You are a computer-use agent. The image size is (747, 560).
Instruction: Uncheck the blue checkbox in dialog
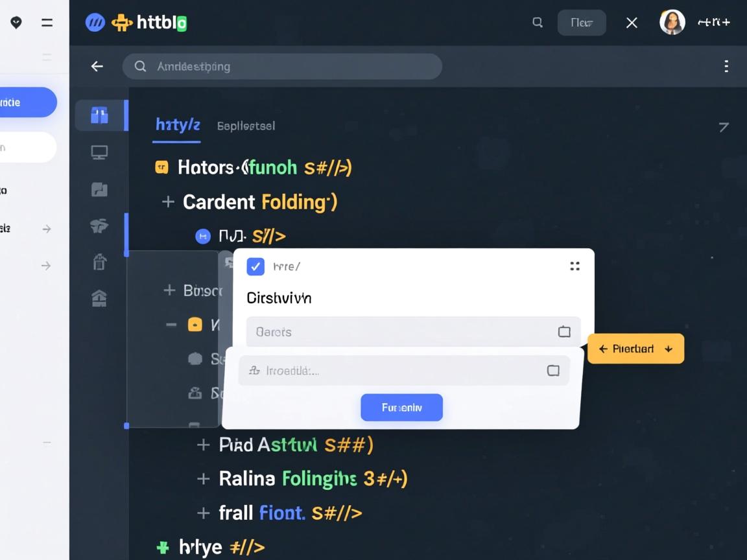(x=255, y=266)
